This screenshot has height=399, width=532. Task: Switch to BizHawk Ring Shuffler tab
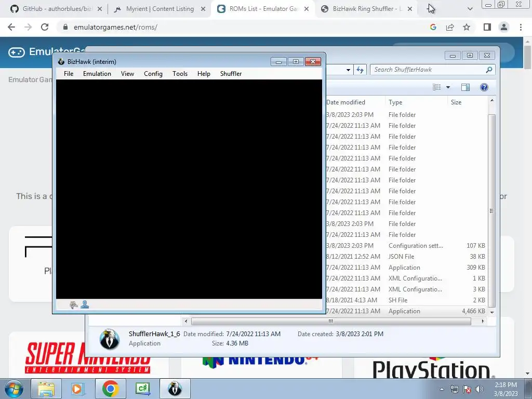[367, 9]
